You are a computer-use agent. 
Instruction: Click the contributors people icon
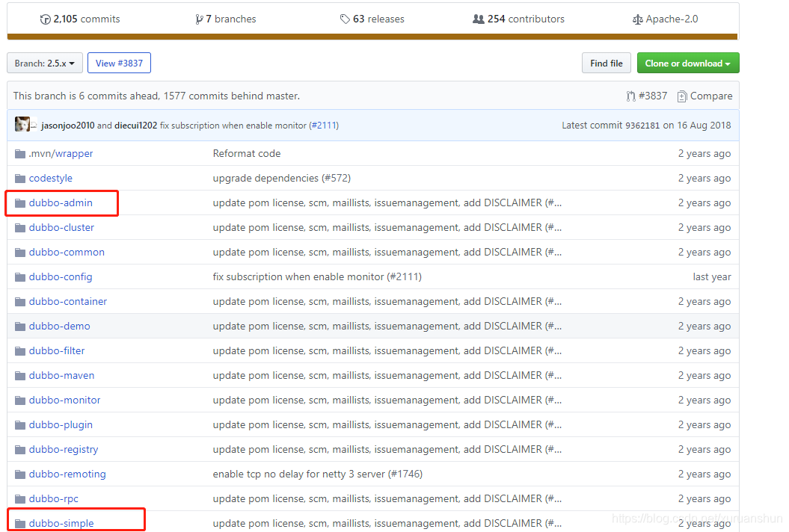(x=479, y=19)
